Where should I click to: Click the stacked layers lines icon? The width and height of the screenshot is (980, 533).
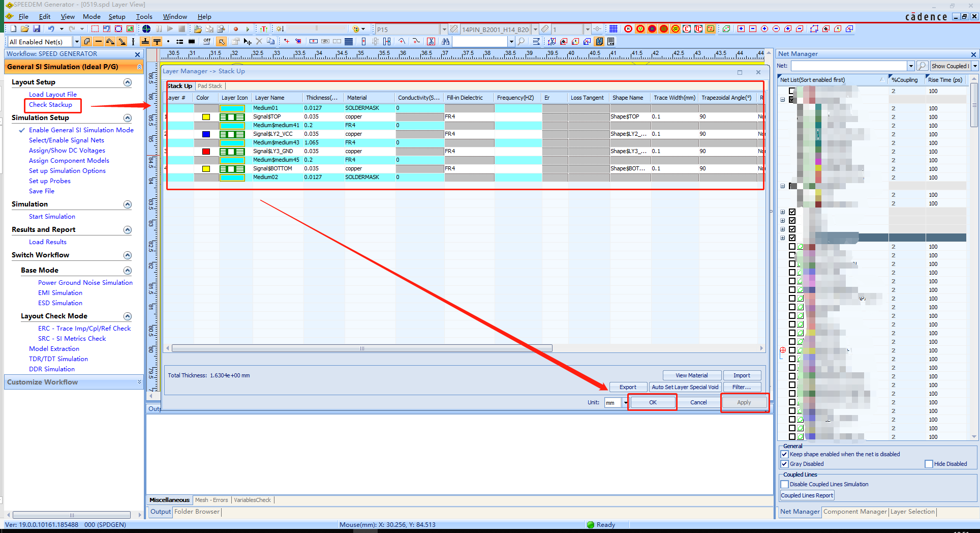pos(349,41)
